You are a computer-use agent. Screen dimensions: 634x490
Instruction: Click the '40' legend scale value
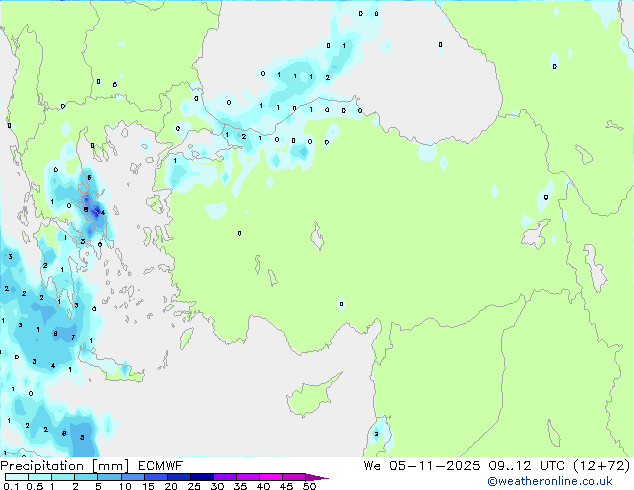[263, 486]
